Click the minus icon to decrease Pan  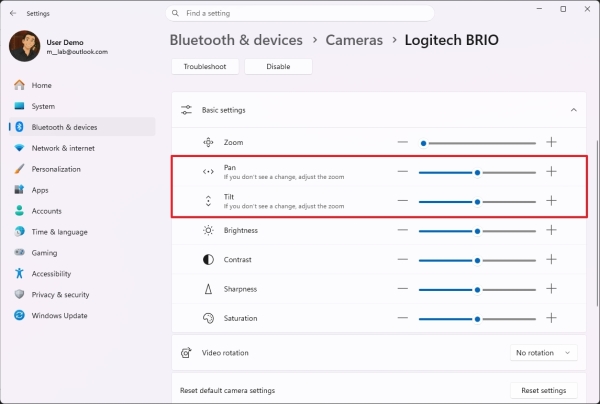pyautogui.click(x=403, y=172)
